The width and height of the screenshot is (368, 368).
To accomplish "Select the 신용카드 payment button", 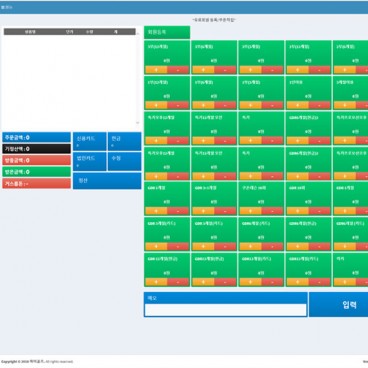I will (x=90, y=141).
